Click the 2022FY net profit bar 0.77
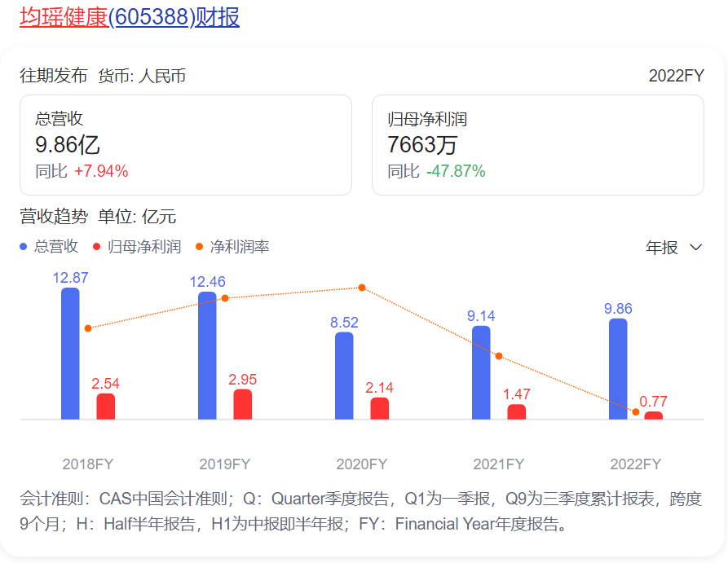 pos(653,416)
